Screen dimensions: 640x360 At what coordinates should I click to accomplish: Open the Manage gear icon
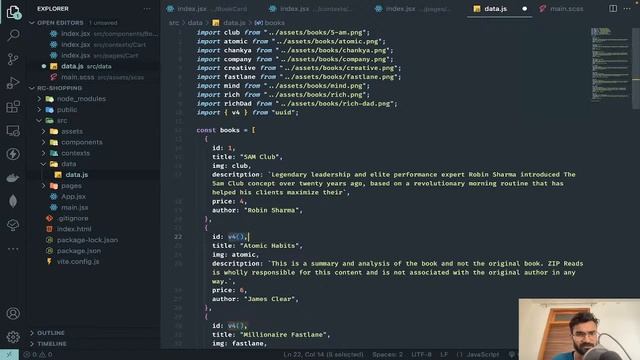click(x=13, y=337)
